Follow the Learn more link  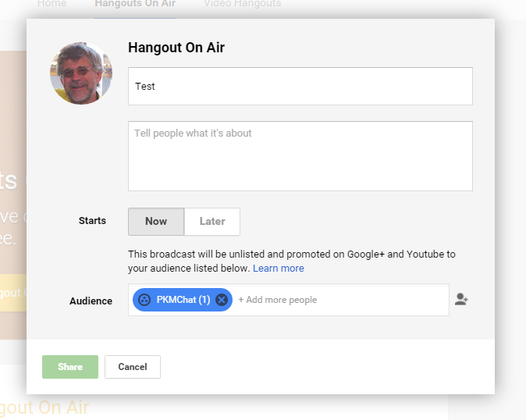[x=279, y=269]
